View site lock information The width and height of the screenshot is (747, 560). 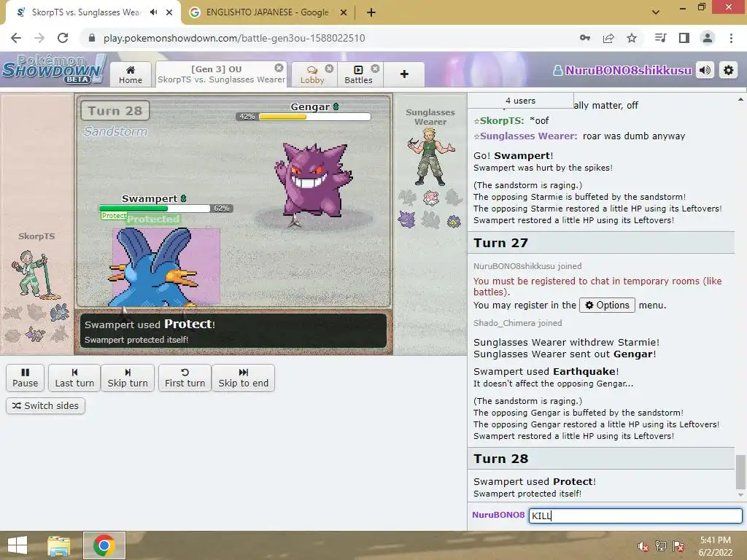click(92, 38)
